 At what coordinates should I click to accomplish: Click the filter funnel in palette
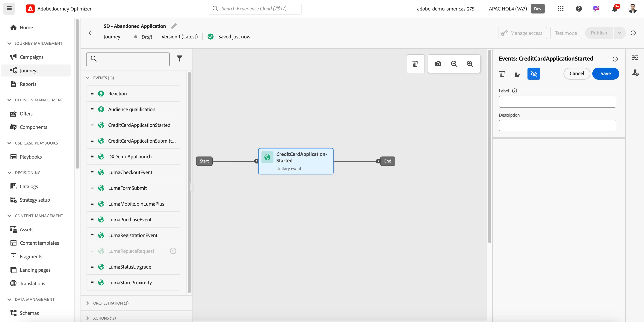[x=179, y=58]
